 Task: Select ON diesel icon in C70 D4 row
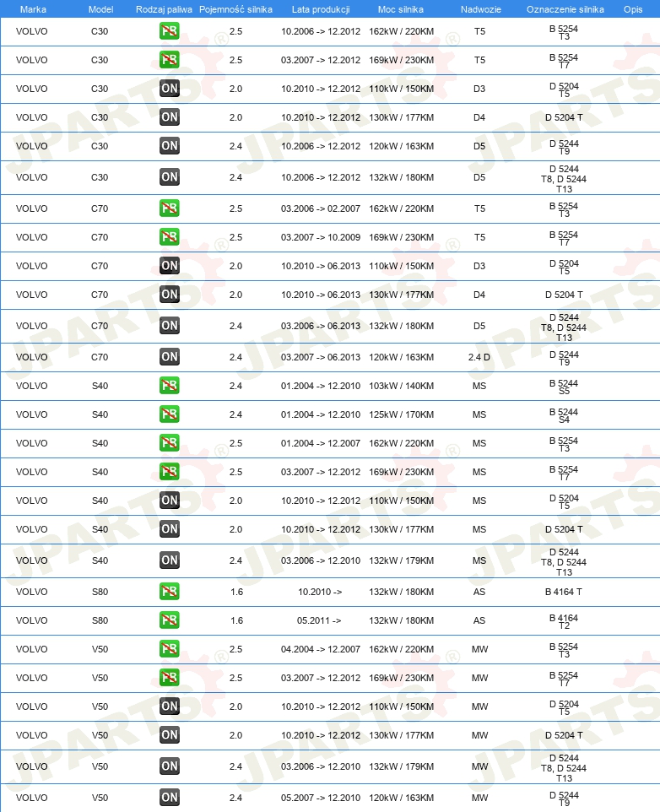(x=170, y=294)
